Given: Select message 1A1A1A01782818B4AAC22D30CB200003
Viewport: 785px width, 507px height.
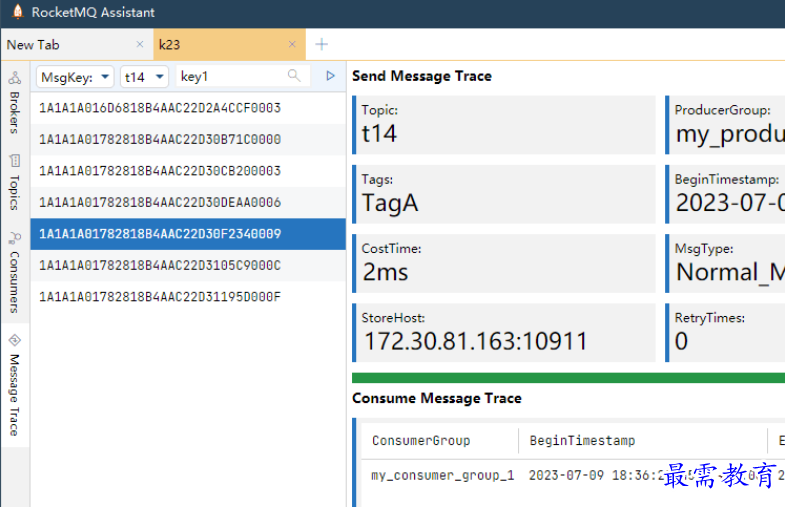Looking at the screenshot, I should point(188,171).
